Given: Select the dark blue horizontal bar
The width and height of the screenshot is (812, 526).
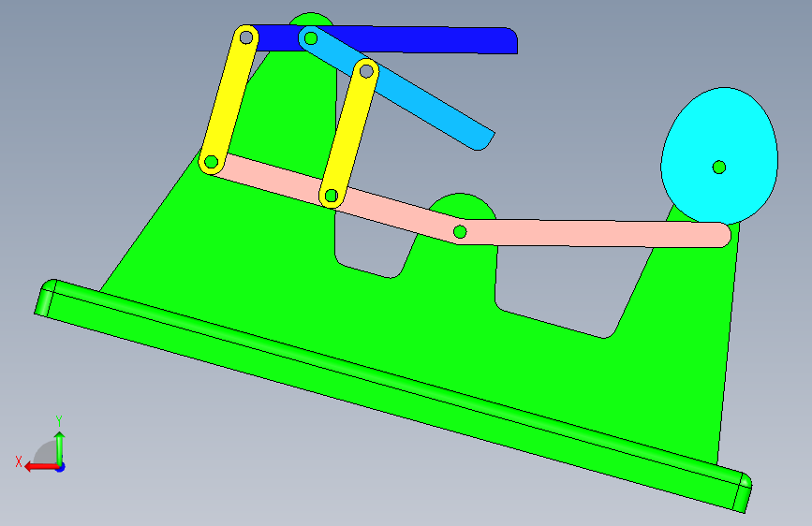Looking at the screenshot, I should pyautogui.click(x=435, y=40).
